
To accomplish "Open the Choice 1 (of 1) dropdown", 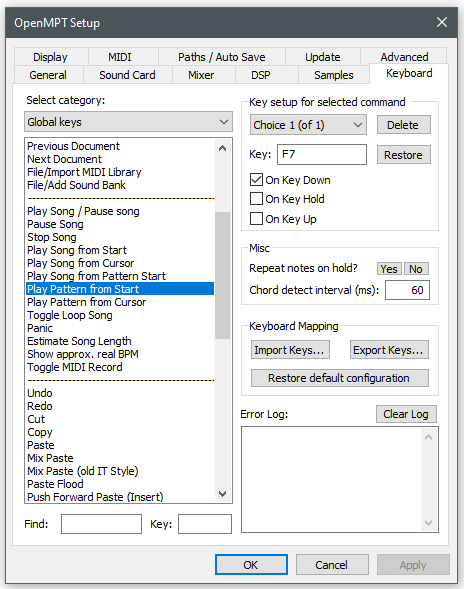I will tap(308, 125).
